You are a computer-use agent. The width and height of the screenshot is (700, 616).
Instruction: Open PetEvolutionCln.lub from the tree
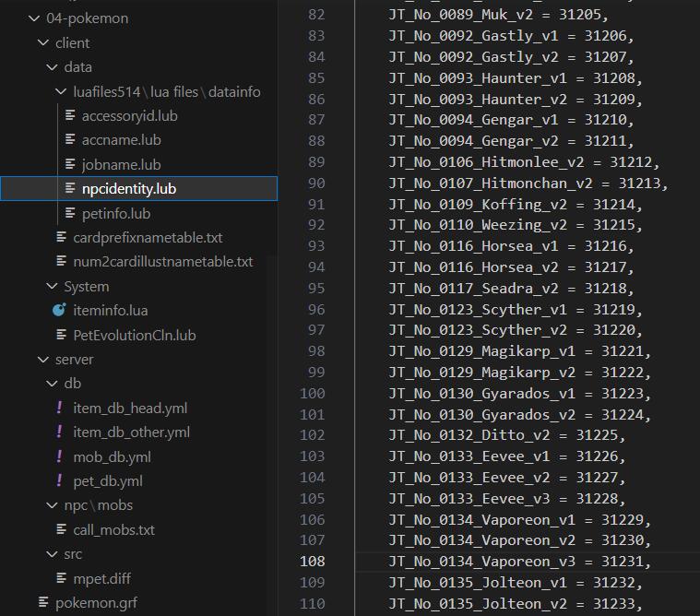click(134, 335)
